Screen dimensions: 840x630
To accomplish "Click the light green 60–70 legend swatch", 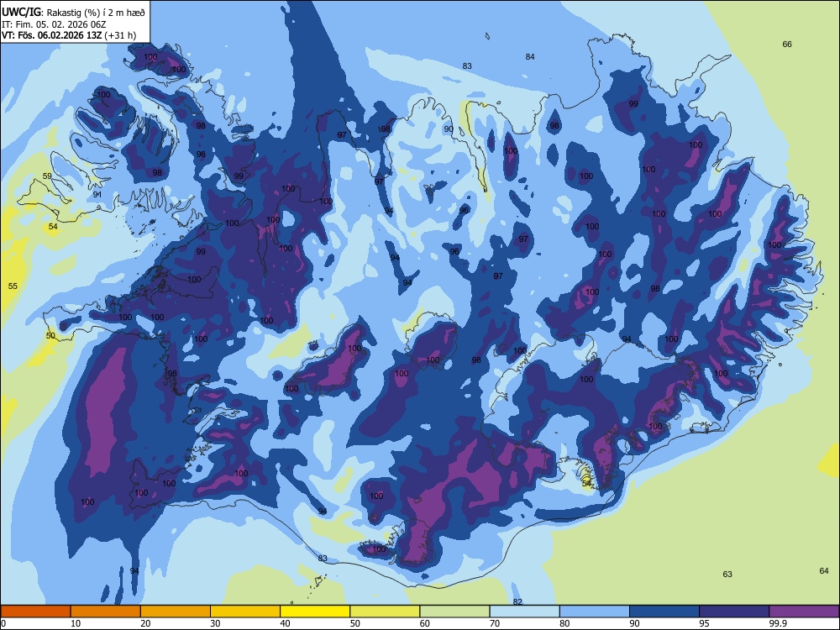I will point(454,612).
